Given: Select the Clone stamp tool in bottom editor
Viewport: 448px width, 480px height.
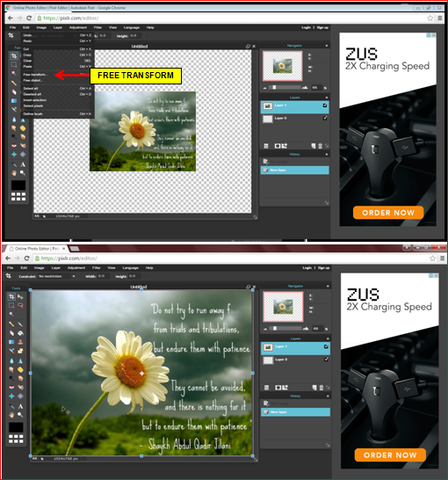Looking at the screenshot, I should pyautogui.click(x=20, y=342).
